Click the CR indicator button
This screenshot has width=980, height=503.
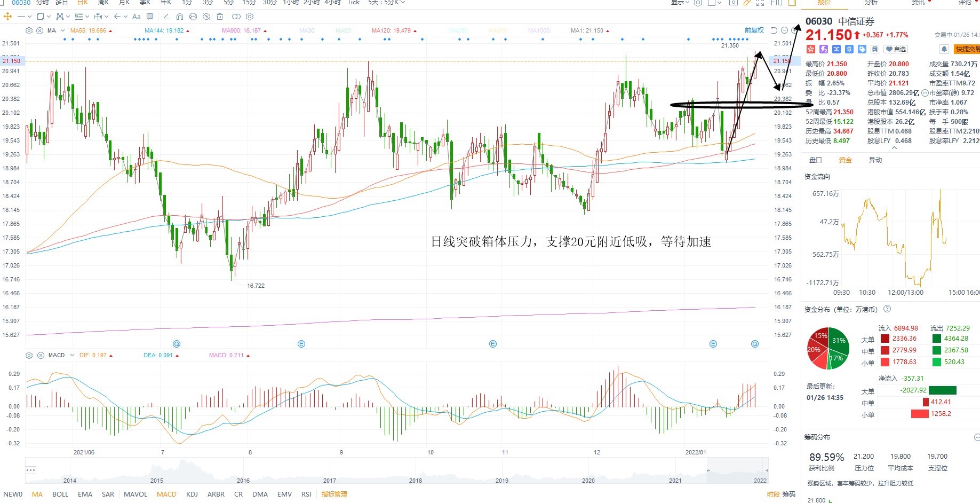(238, 494)
